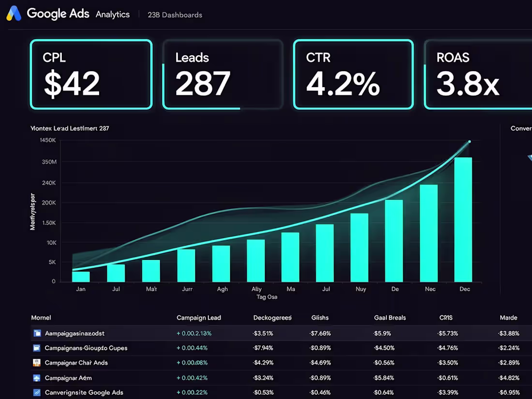
Task: Select the CTR 4.2% metric card
Action: point(353,74)
